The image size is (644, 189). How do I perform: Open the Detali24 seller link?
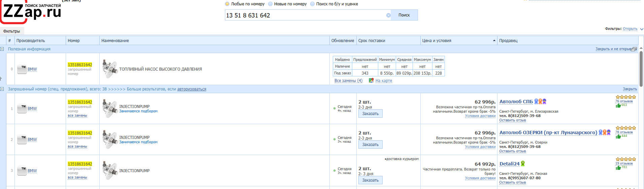click(x=509, y=164)
